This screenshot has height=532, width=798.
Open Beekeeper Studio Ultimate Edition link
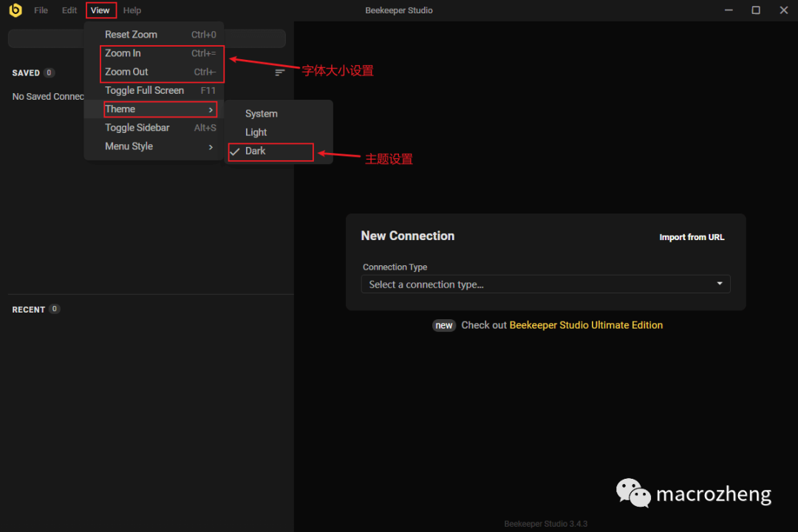(586, 325)
